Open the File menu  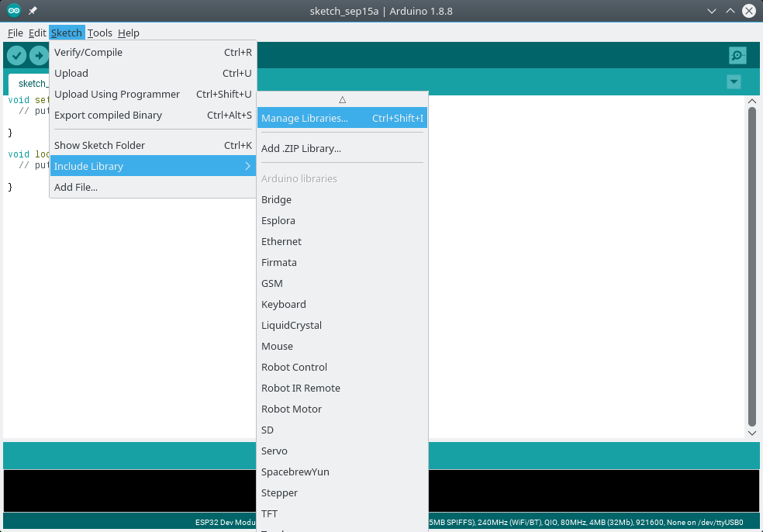[x=15, y=33]
